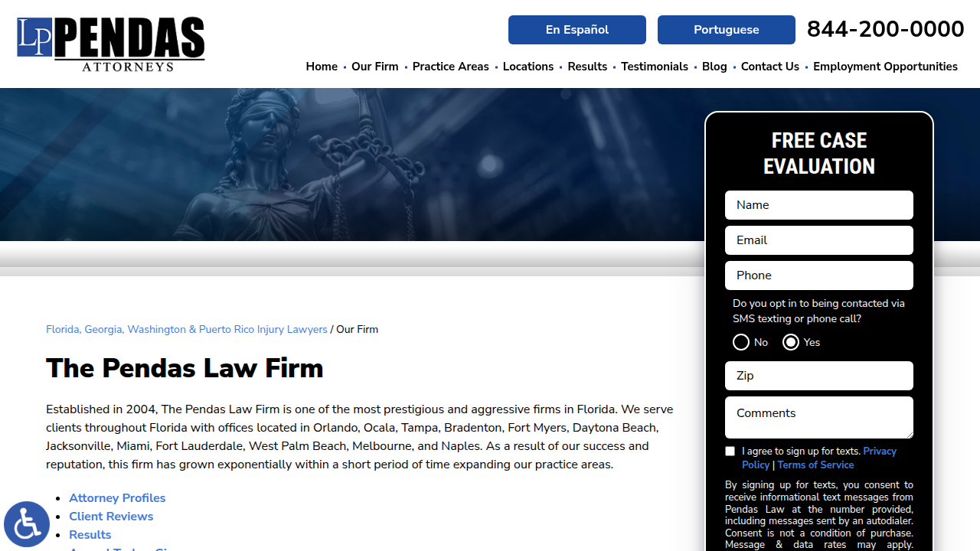Click the Free Case Evaluation heading
Image resolution: width=980 pixels, height=551 pixels.
(819, 153)
